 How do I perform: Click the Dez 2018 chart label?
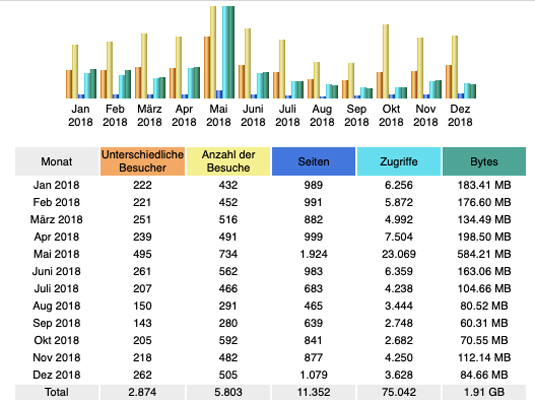(460, 115)
